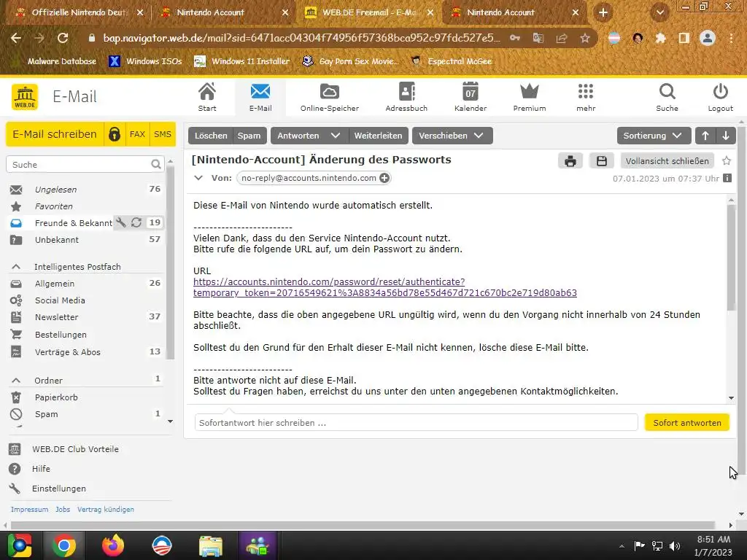Open the mehr apps grid
The height and width of the screenshot is (560, 747).
[x=586, y=97]
